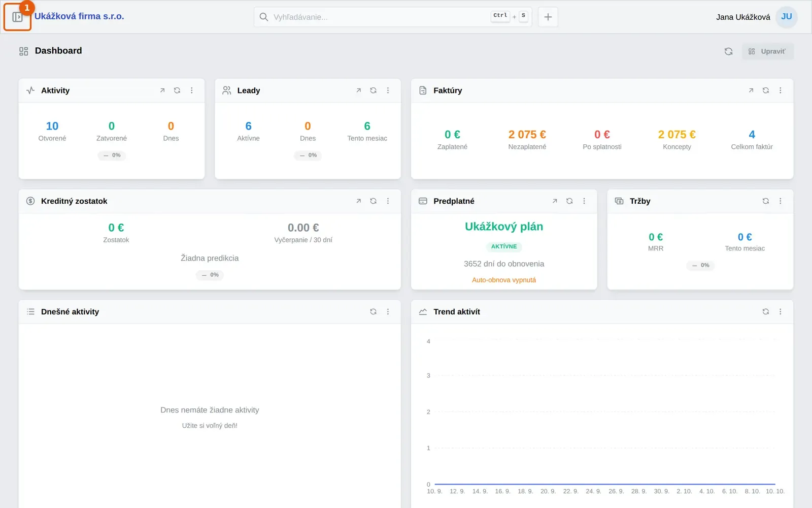Image resolution: width=812 pixels, height=508 pixels.
Task: Click the Jana Ukážková user name
Action: tap(743, 17)
